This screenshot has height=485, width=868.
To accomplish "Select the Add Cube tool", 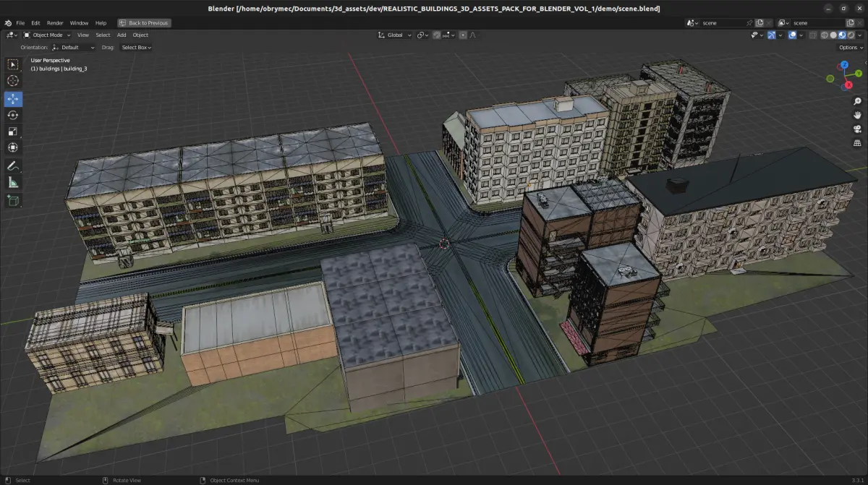I will click(x=13, y=201).
